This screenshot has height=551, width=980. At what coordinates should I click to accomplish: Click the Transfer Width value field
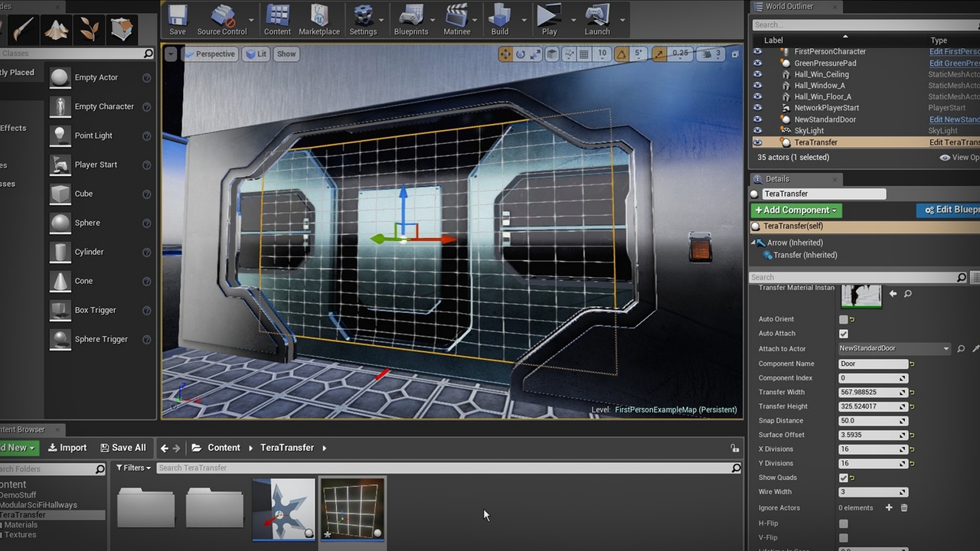pos(872,393)
